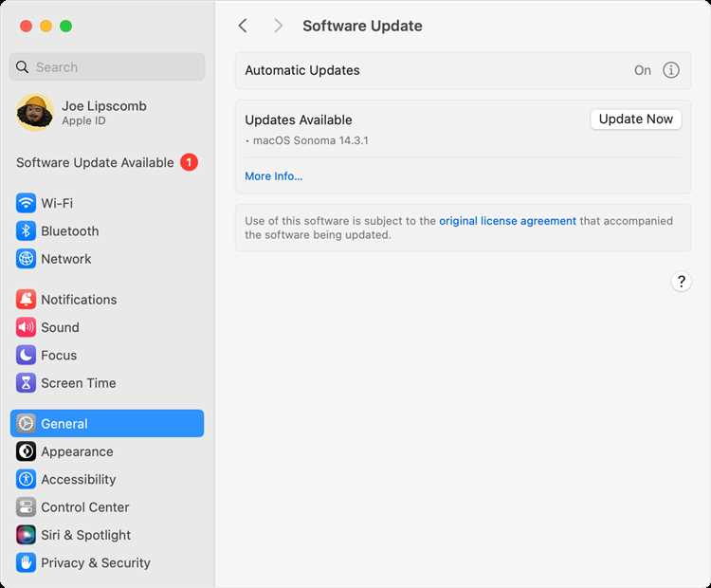Viewport: 711px width, 588px height.
Task: Zoom the window with green button
Action: coord(65,26)
